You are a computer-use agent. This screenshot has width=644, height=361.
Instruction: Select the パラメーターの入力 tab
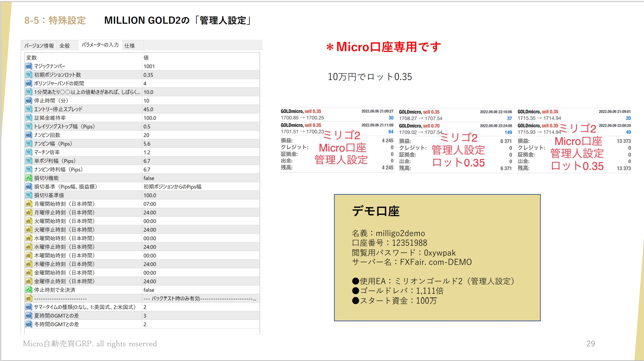tap(100, 45)
